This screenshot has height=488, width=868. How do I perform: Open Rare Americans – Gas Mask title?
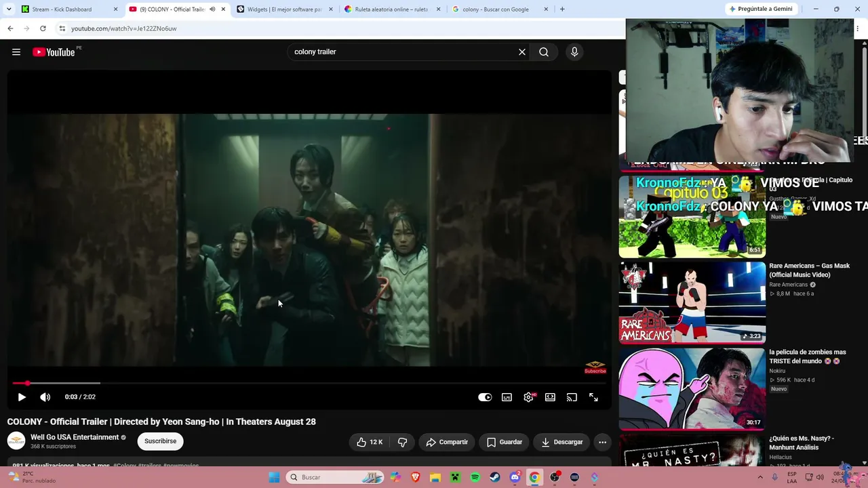[810, 270]
